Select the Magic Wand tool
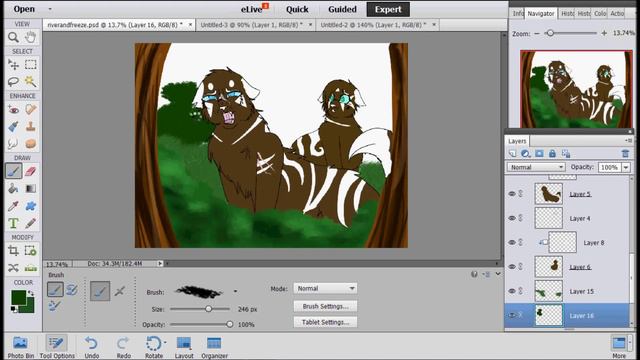Viewport: 640px width, 360px height. pos(30,82)
